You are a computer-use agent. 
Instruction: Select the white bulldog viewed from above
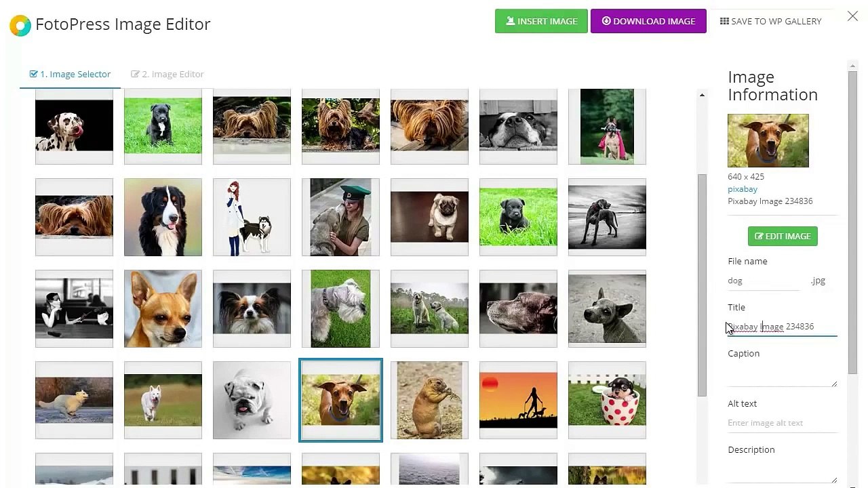(x=252, y=400)
